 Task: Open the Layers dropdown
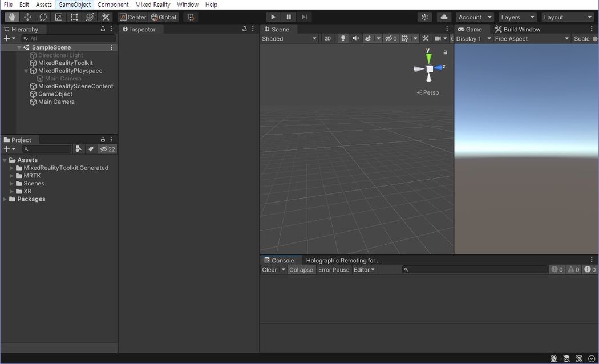(517, 17)
